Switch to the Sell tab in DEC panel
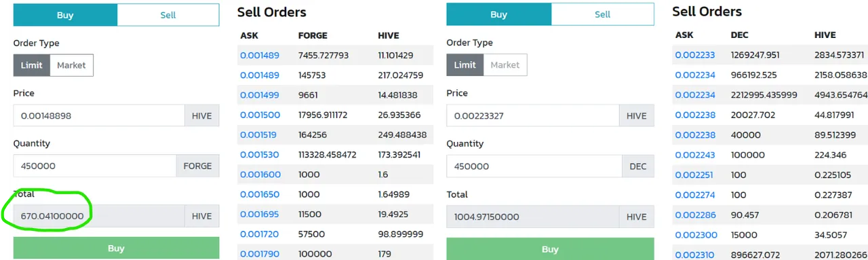This screenshot has width=868, height=260. [603, 14]
